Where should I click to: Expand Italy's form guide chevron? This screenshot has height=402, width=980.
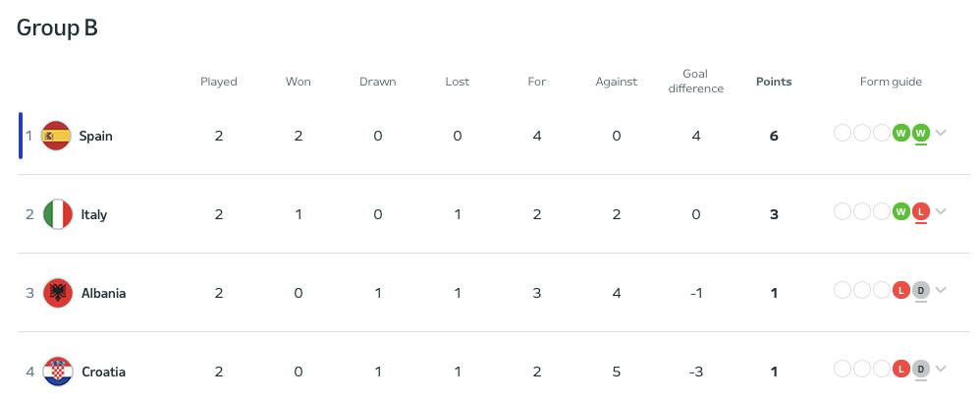pos(941,211)
